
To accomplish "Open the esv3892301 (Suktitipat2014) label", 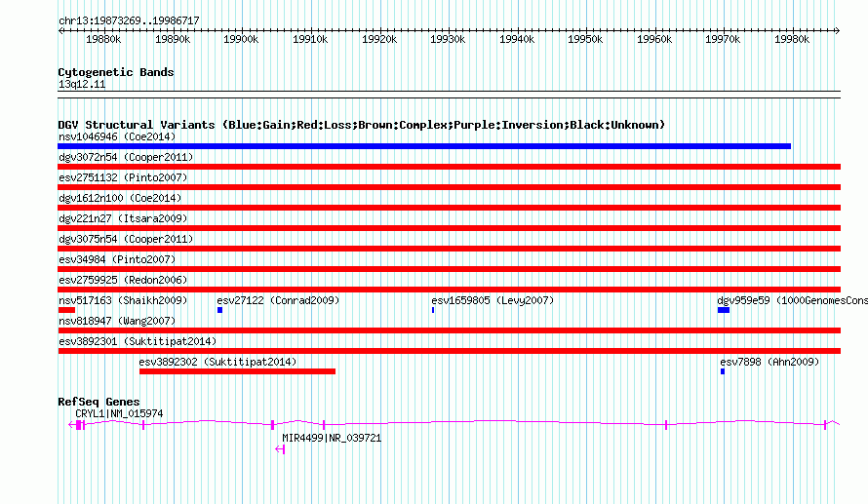I will click(x=138, y=341).
